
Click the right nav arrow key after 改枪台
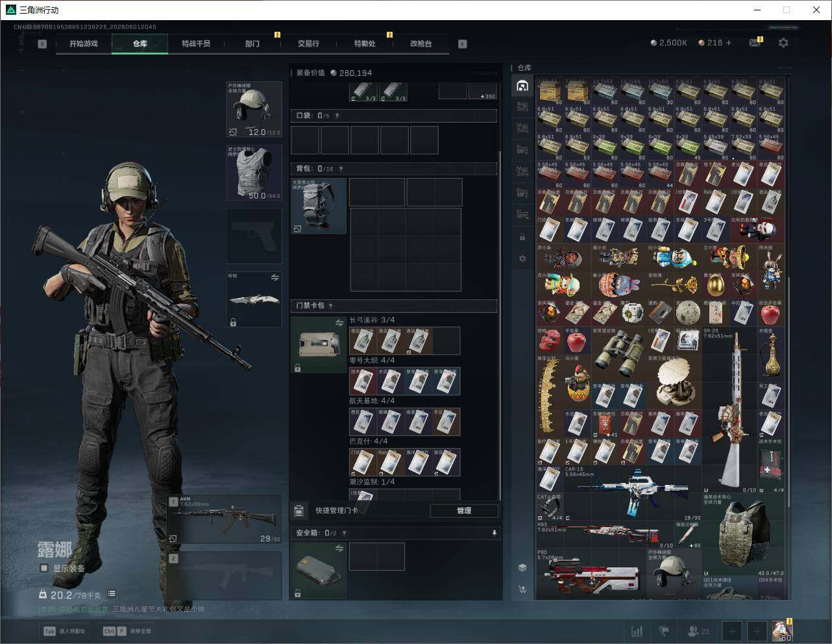[x=463, y=43]
